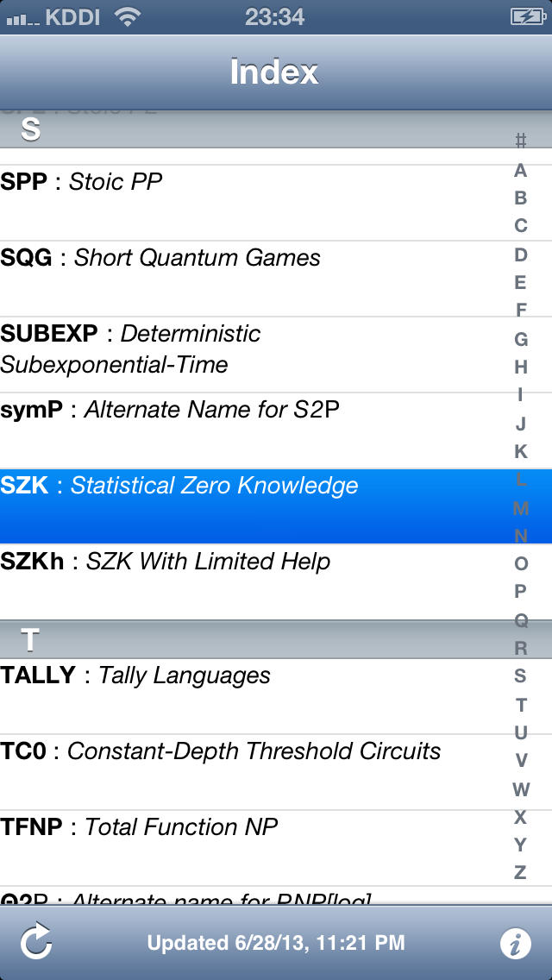This screenshot has height=980, width=552.
Task: Open TFNP Total Function NP entry
Action: click(x=250, y=847)
